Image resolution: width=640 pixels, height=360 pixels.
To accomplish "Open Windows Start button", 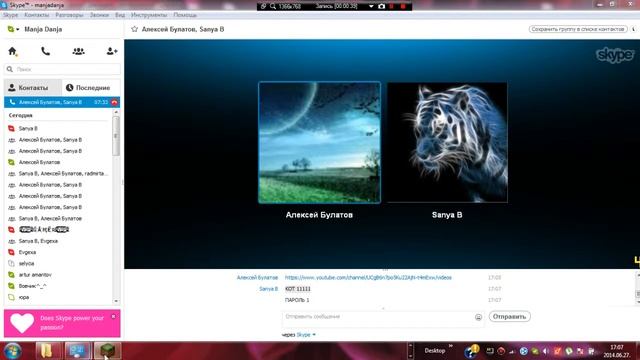I will tap(12, 351).
